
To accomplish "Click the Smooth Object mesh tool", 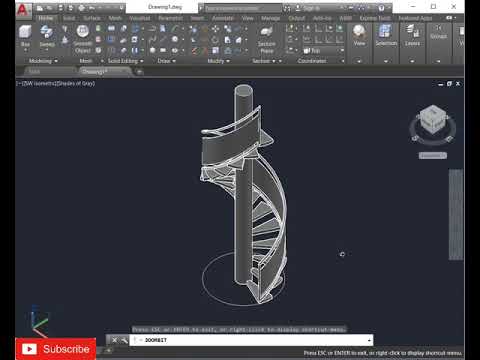I will click(x=82, y=39).
